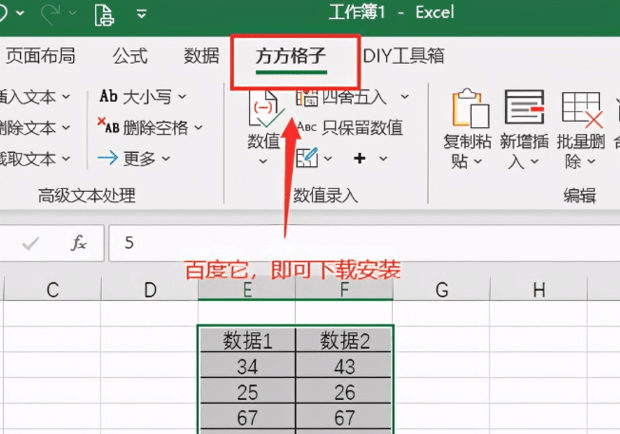Select the 67 cell under 数据2
Screen dimensions: 620x434
click(x=344, y=417)
